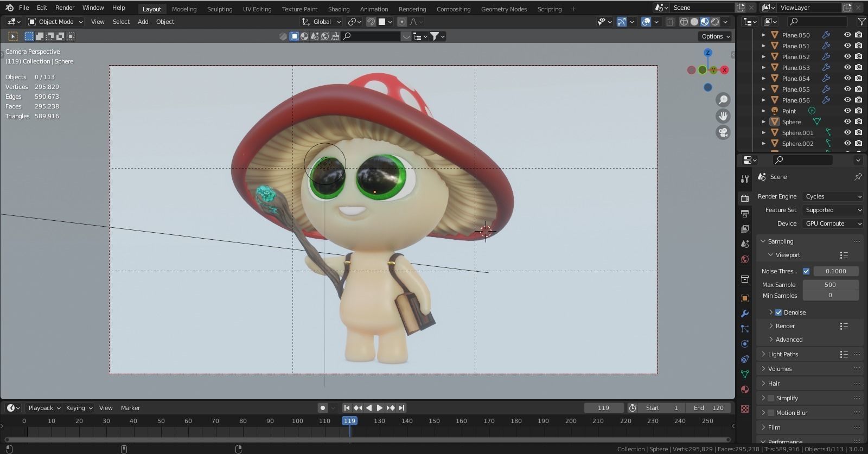This screenshot has width=868, height=454.
Task: Switch to material preview shading
Action: 705,22
